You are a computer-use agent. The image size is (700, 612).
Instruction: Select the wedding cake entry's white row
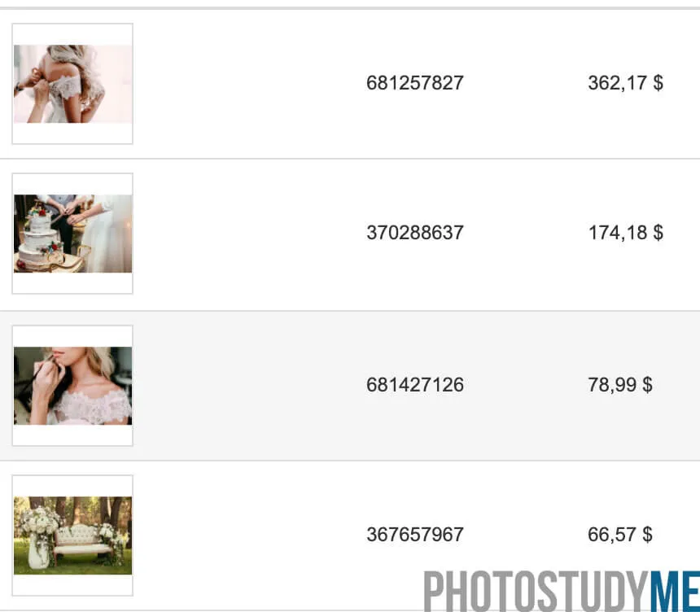click(350, 234)
